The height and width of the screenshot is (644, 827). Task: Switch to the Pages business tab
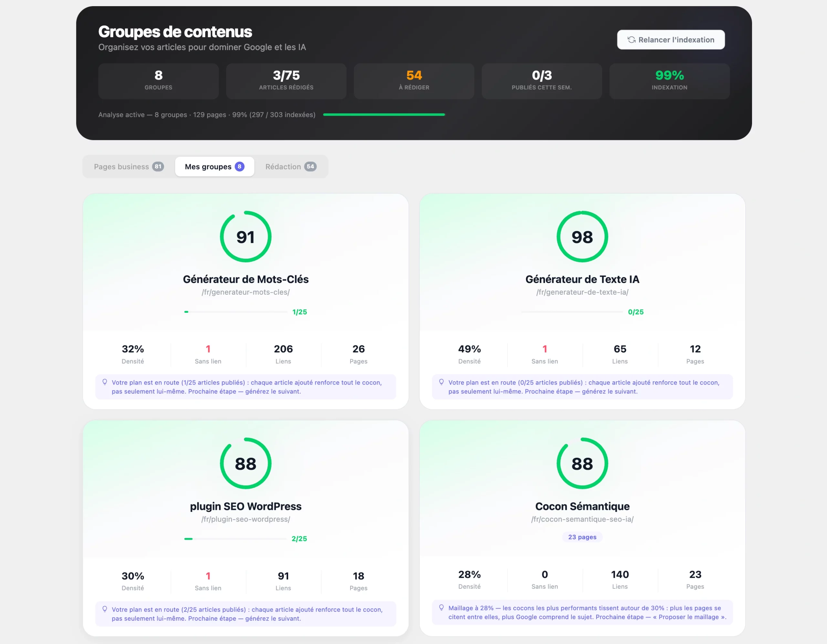(x=129, y=167)
